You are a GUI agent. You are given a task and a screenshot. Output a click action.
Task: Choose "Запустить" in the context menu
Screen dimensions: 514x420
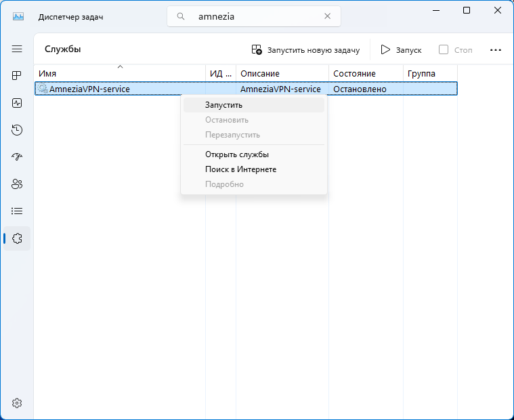pos(223,105)
